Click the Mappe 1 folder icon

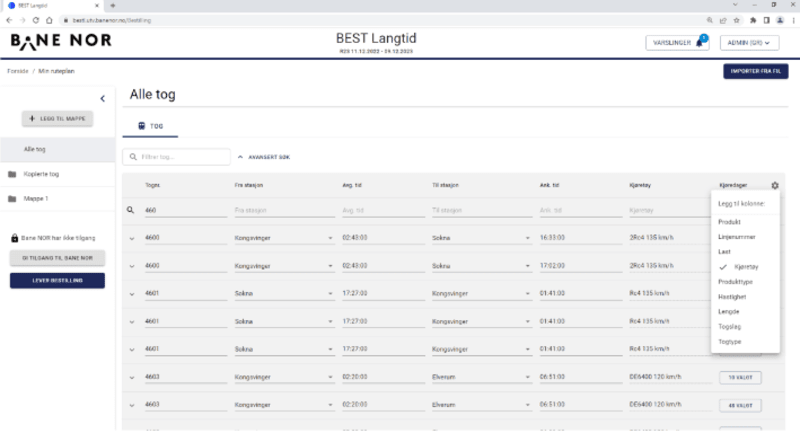click(12, 199)
